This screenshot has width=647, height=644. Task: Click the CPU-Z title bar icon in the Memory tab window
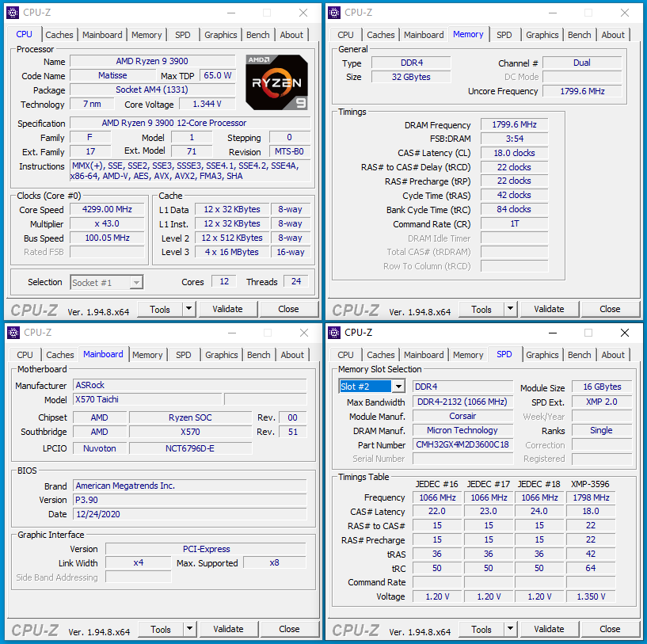[x=334, y=13]
